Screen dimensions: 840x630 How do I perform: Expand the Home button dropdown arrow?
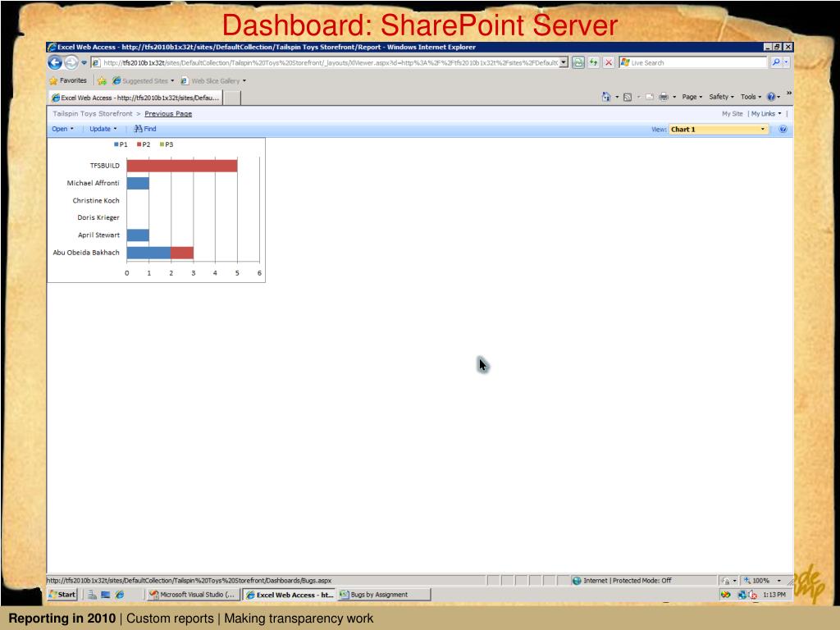pyautogui.click(x=617, y=97)
